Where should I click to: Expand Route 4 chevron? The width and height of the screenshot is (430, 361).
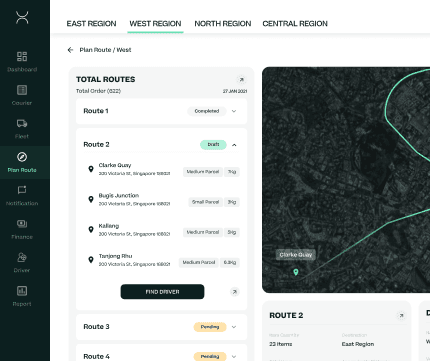(234, 356)
